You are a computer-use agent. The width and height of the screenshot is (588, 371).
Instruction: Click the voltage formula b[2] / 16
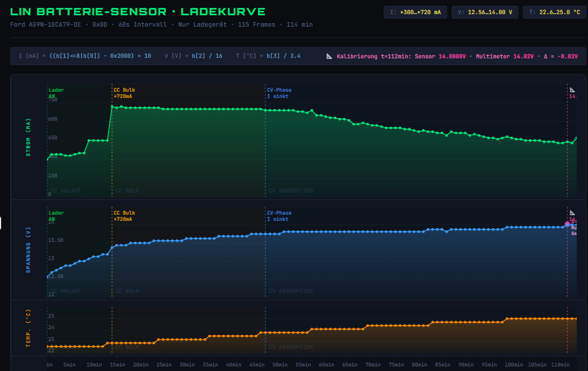point(194,56)
